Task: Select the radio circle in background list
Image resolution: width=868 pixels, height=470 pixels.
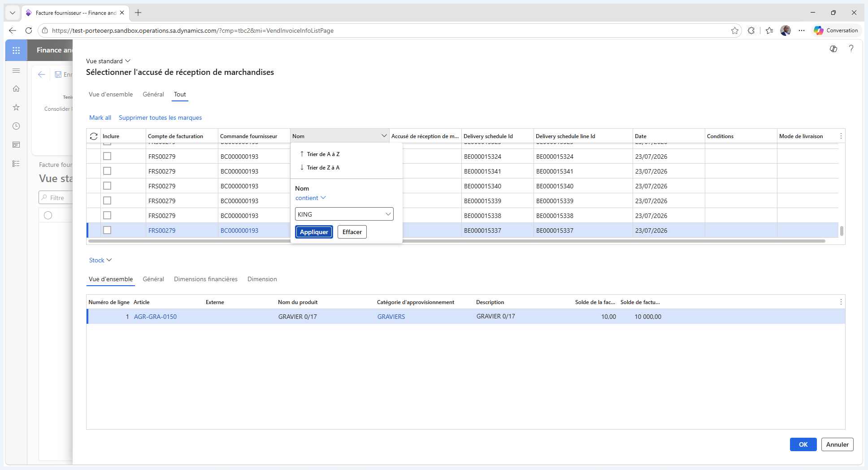Action: pos(48,215)
